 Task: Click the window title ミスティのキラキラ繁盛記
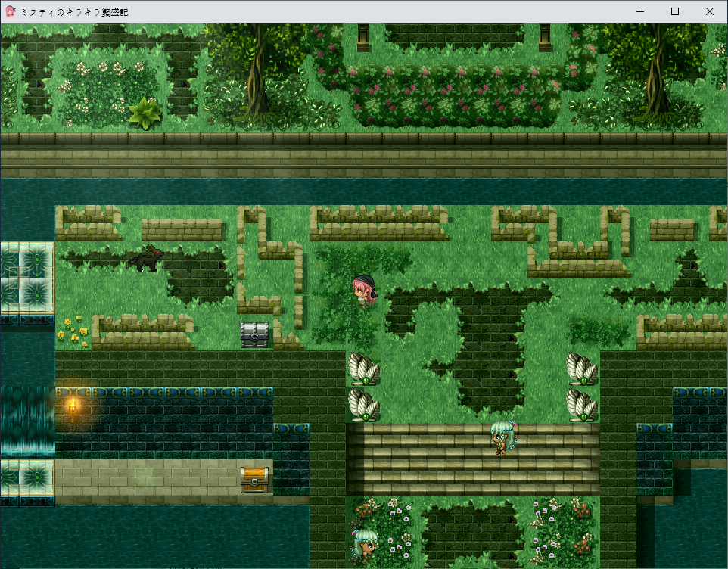(x=74, y=13)
